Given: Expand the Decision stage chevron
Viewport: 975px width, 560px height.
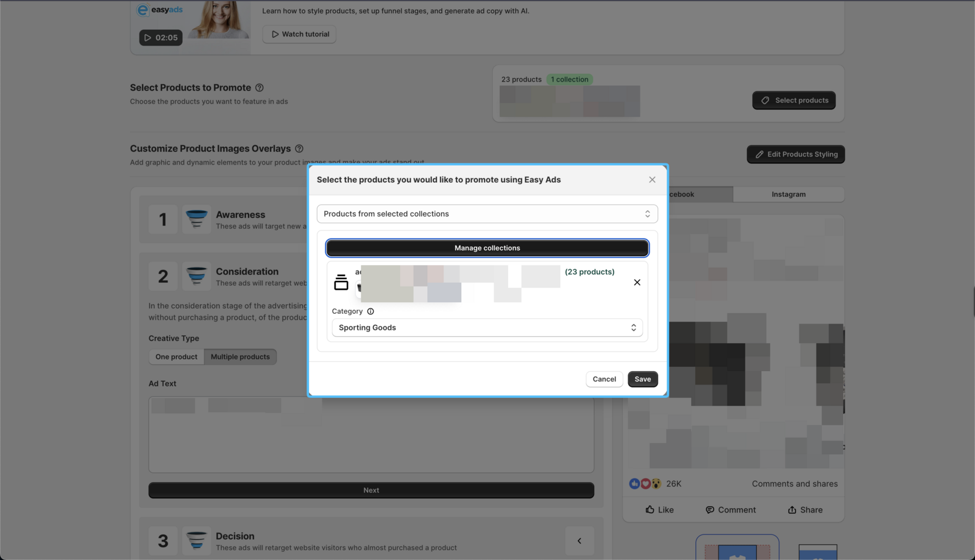Looking at the screenshot, I should (x=579, y=541).
